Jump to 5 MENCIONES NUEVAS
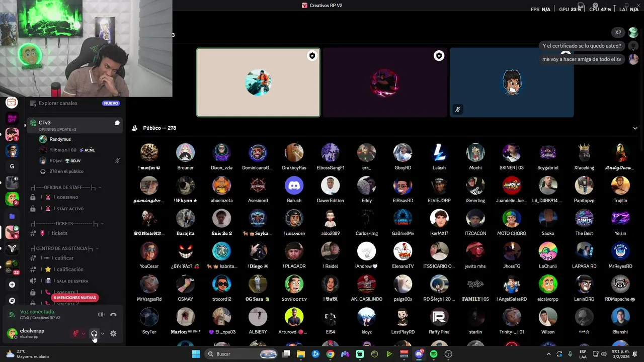 pos(75,298)
